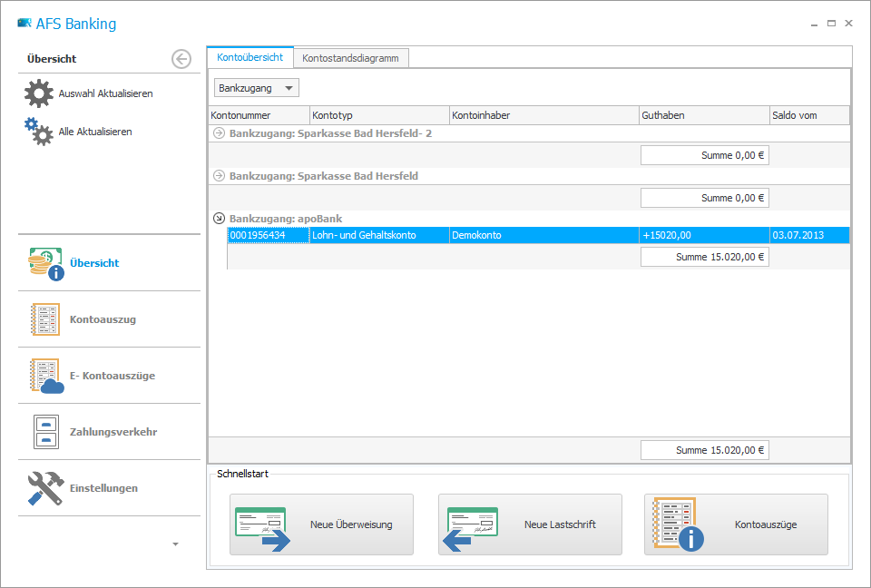The image size is (871, 588).
Task: Click the Kontoauszüge quickstart button label
Action: [x=766, y=524]
